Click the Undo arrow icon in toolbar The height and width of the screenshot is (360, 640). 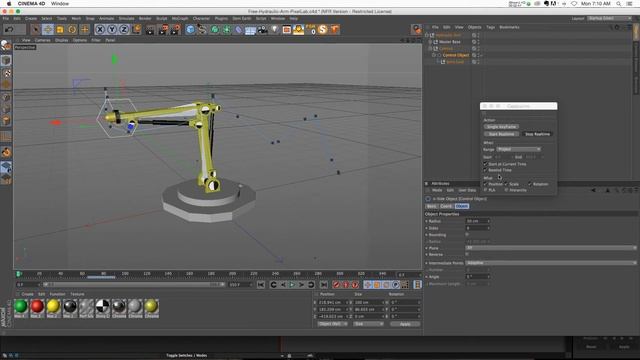pos(10,29)
